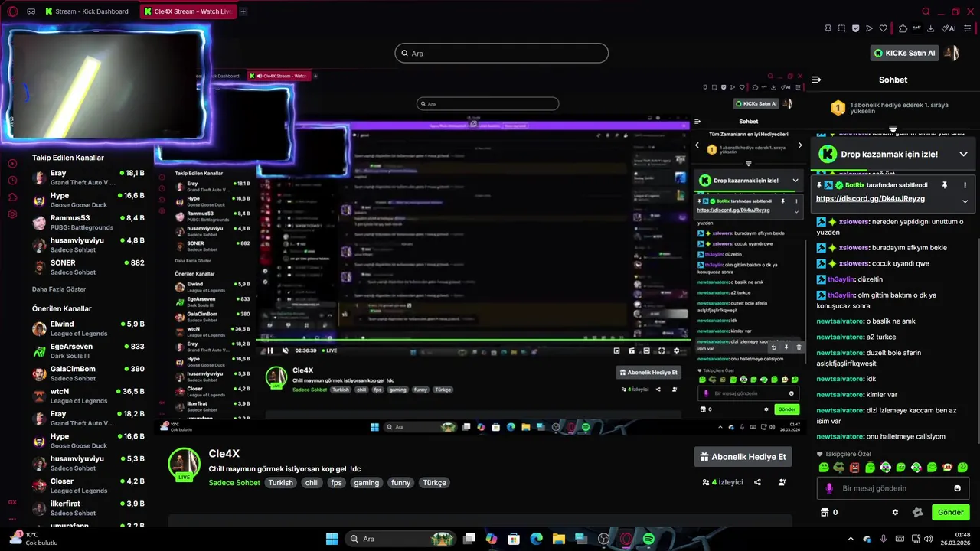Open the user profile avatar
980x551 pixels.
tap(951, 53)
